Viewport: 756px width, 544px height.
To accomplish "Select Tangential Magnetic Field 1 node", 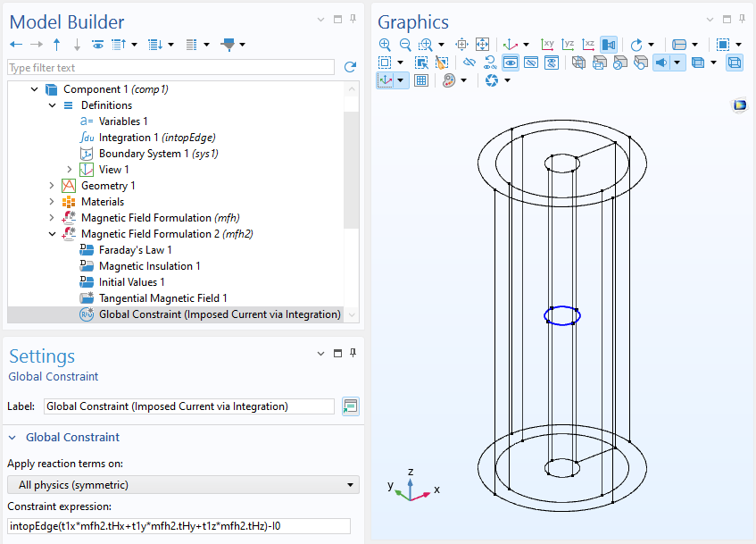I will tap(162, 298).
